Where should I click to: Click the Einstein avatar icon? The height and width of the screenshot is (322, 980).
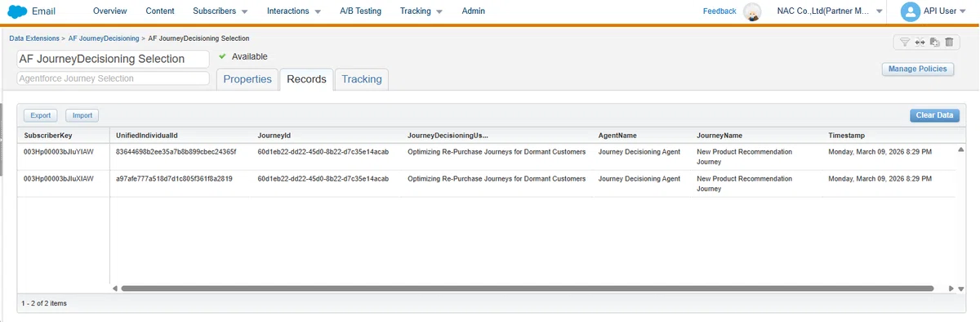click(x=752, y=11)
